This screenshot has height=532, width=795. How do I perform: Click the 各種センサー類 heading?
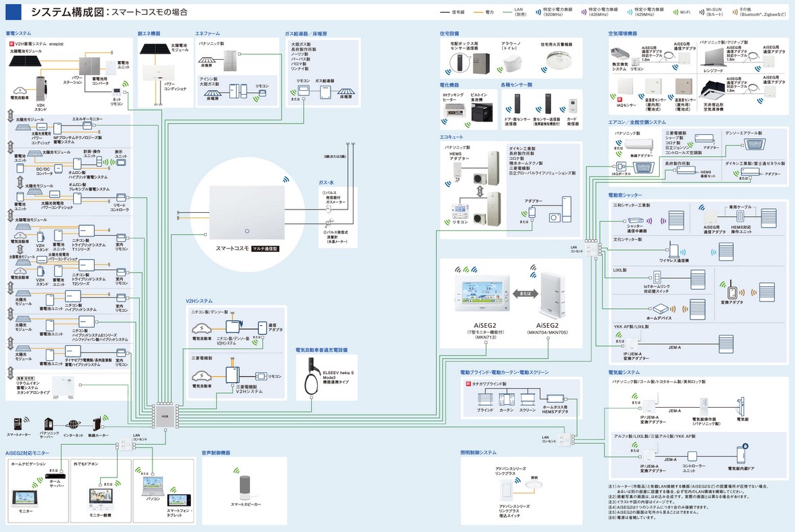click(516, 85)
